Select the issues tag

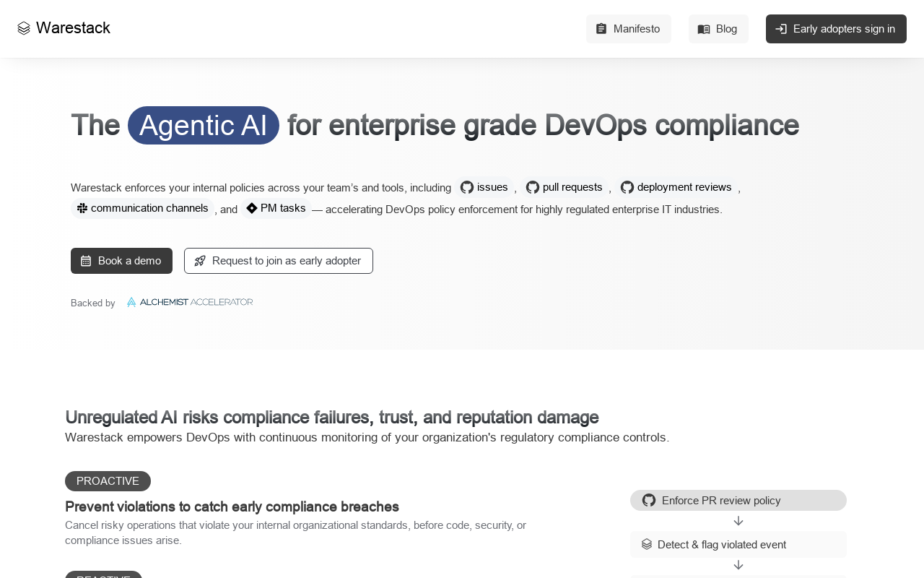click(484, 187)
